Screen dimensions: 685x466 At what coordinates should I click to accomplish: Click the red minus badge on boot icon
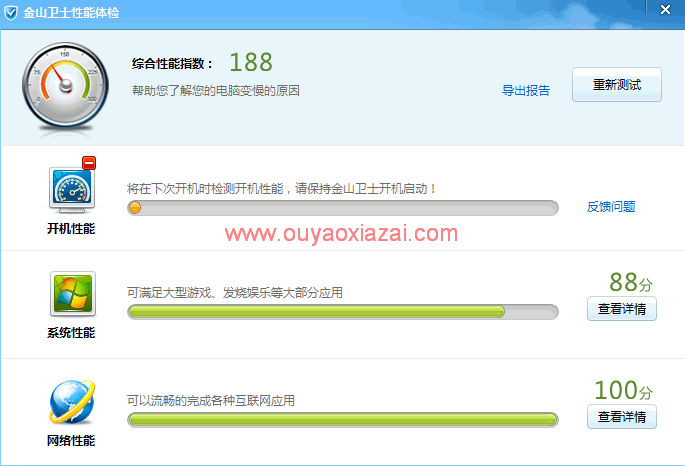point(89,163)
